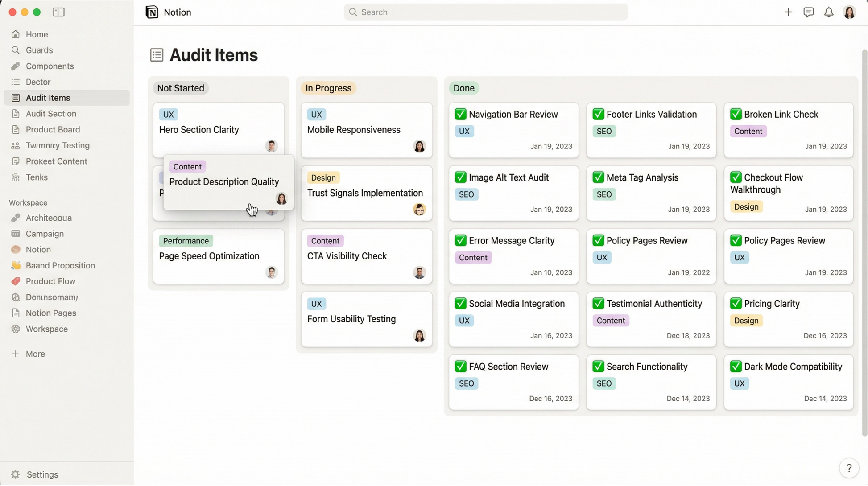
Task: Click the Audit Items page title
Action: (213, 54)
